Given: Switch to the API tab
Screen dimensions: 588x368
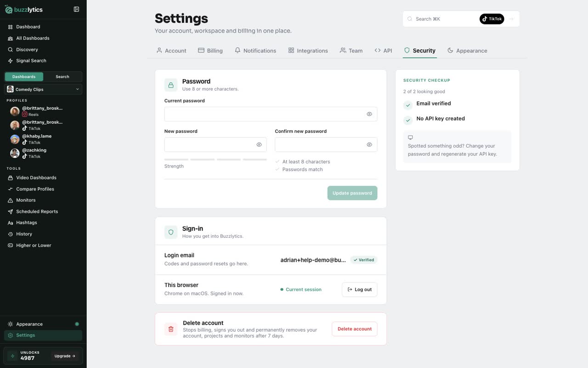Looking at the screenshot, I should click(x=383, y=51).
